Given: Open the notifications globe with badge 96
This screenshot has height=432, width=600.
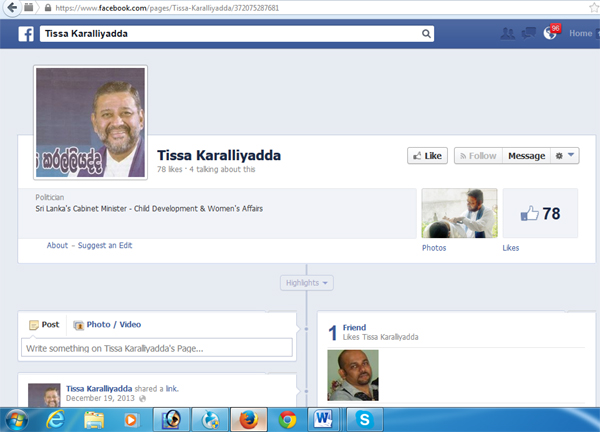Looking at the screenshot, I should point(551,33).
